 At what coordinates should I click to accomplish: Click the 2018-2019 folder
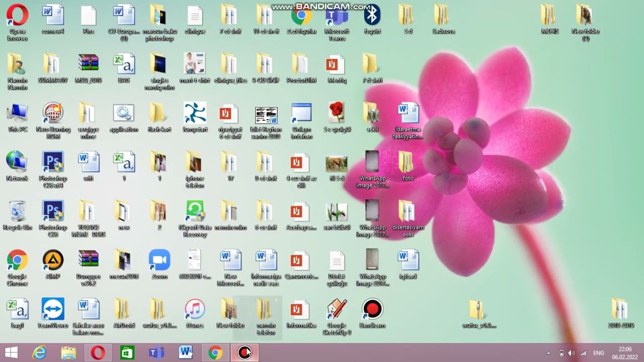pyautogui.click(x=621, y=313)
